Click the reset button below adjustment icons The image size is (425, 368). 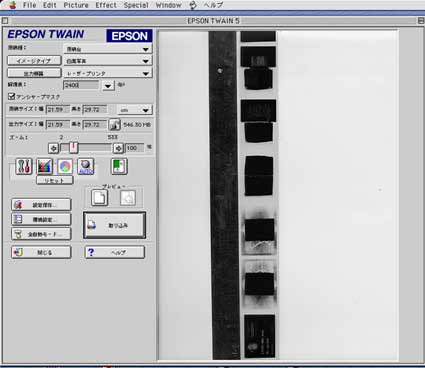coord(55,180)
